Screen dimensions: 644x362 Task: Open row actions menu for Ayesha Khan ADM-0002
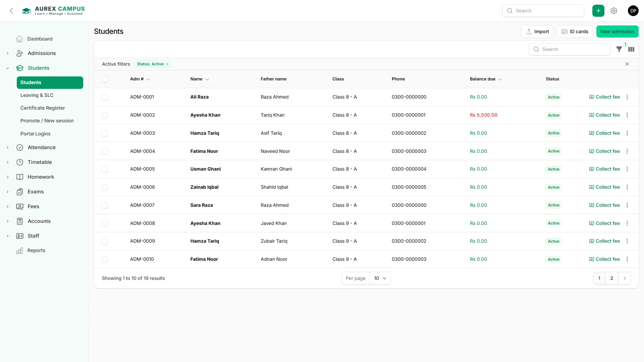(x=627, y=115)
